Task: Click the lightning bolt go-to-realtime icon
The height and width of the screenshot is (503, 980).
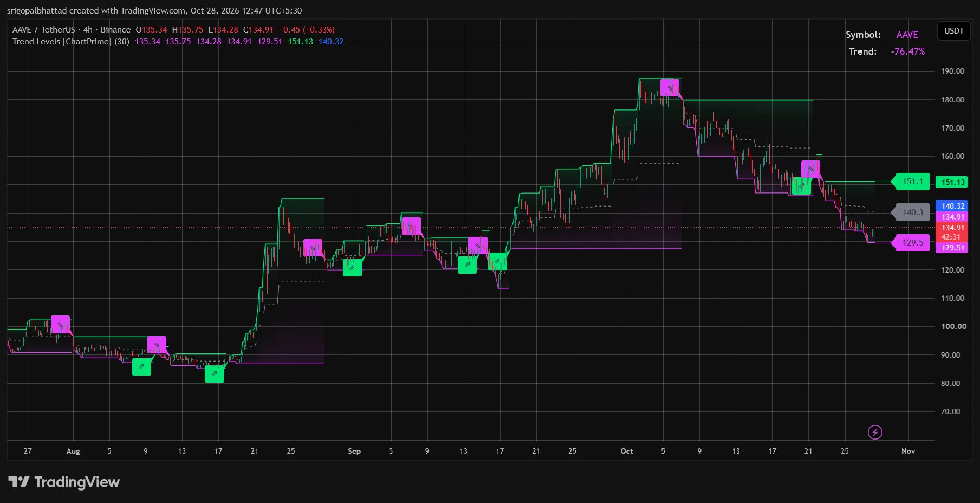Action: pos(875,432)
